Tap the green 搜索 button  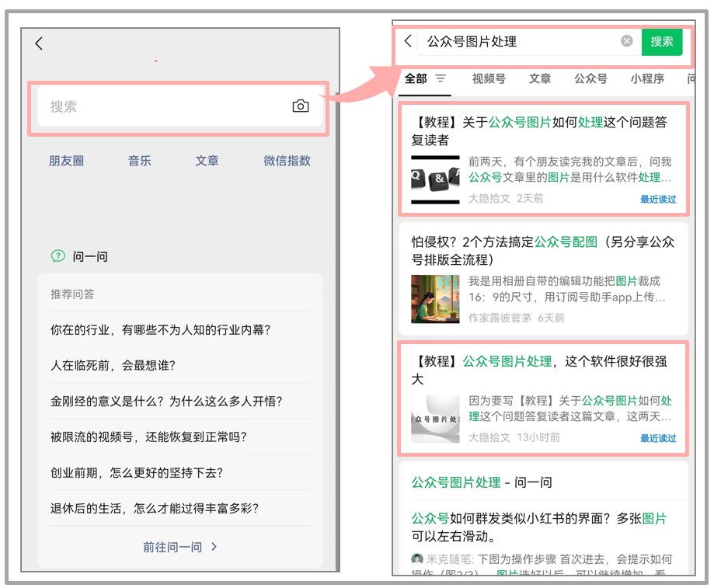pyautogui.click(x=662, y=41)
